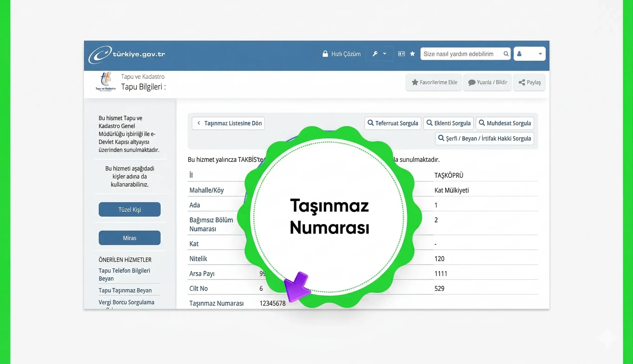Click the value 1111 in the table
633x364 pixels.
tap(440, 273)
